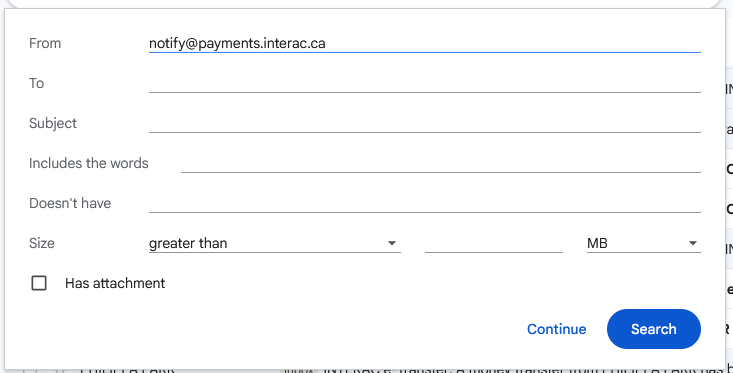Click the Has attachment label text
The width and height of the screenshot is (733, 373).
tap(115, 283)
